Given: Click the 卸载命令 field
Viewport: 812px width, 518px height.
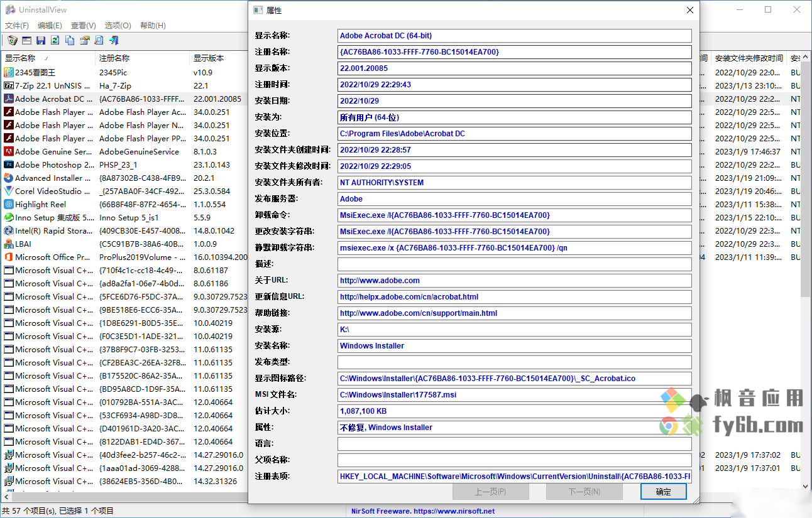Looking at the screenshot, I should [x=514, y=215].
